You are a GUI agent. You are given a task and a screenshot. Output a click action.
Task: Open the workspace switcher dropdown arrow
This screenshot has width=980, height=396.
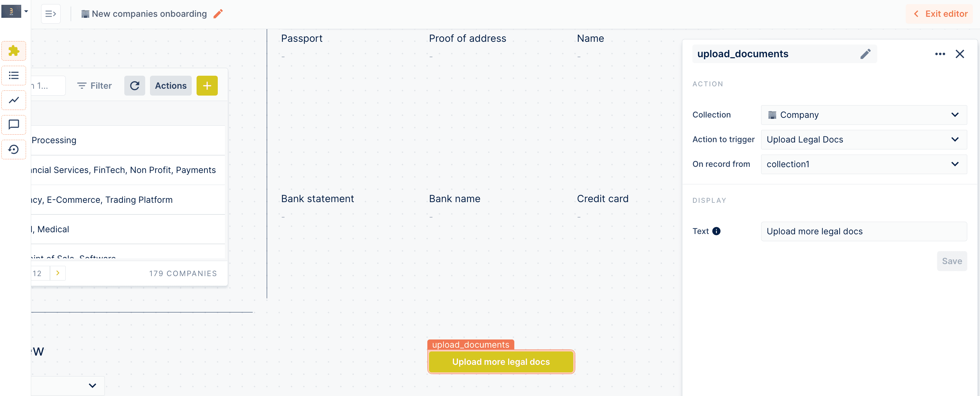coord(26,11)
